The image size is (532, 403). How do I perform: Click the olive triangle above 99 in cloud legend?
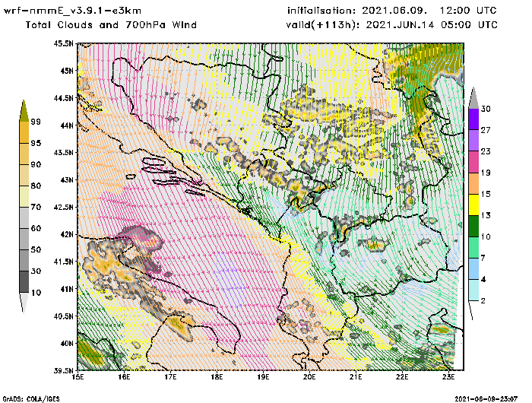tap(24, 111)
